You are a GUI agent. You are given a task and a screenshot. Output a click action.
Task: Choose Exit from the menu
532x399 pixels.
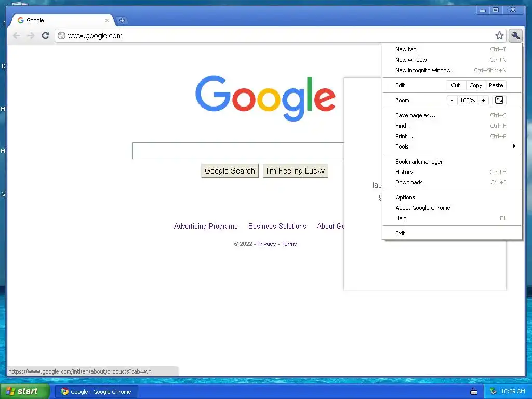pyautogui.click(x=451, y=233)
